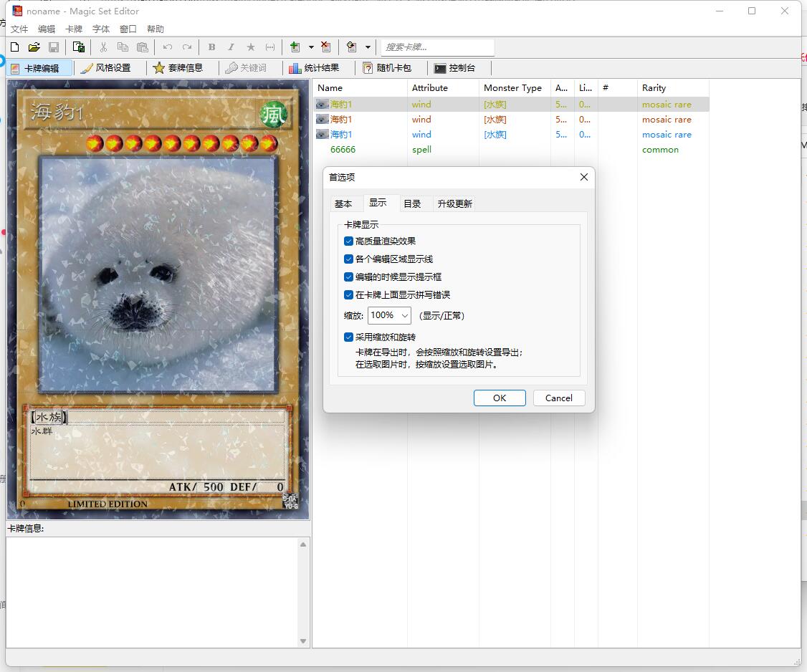This screenshot has height=672, width=807.
Task: Click scroll down arrow in 卡牌信息 box
Action: 303,641
